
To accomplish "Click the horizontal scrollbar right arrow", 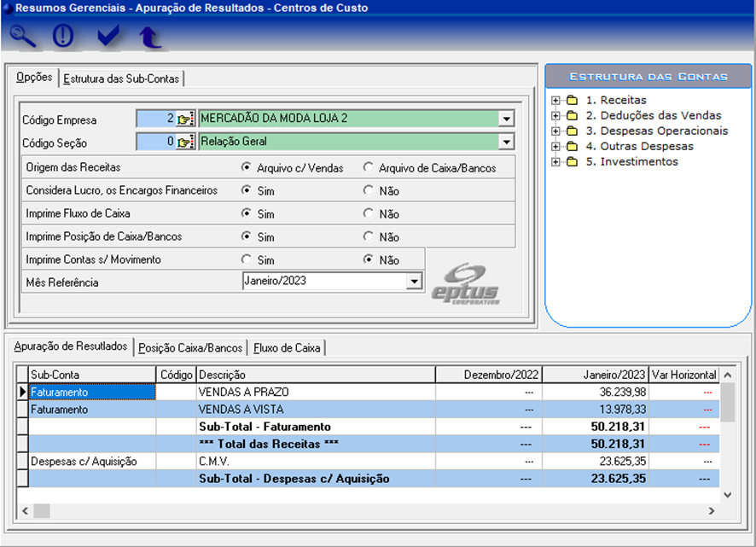I will pos(711,510).
